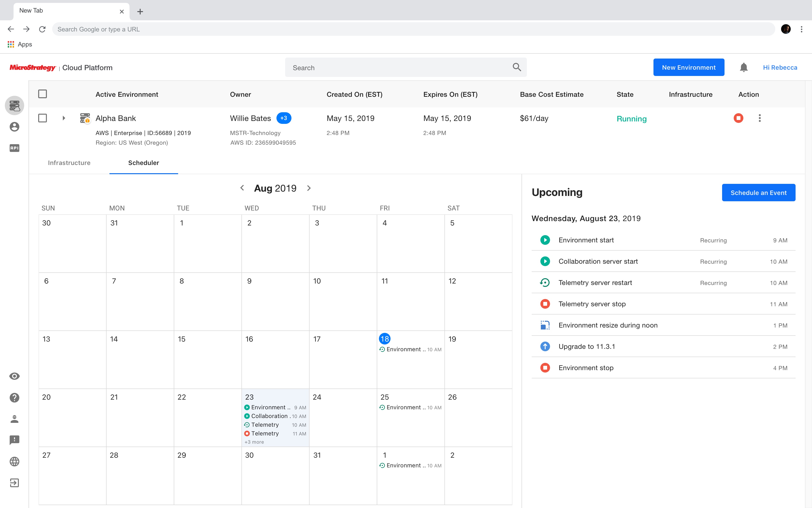Open the Environment 10 AM event on August 25
Screen dimensions: 812x508
410,407
